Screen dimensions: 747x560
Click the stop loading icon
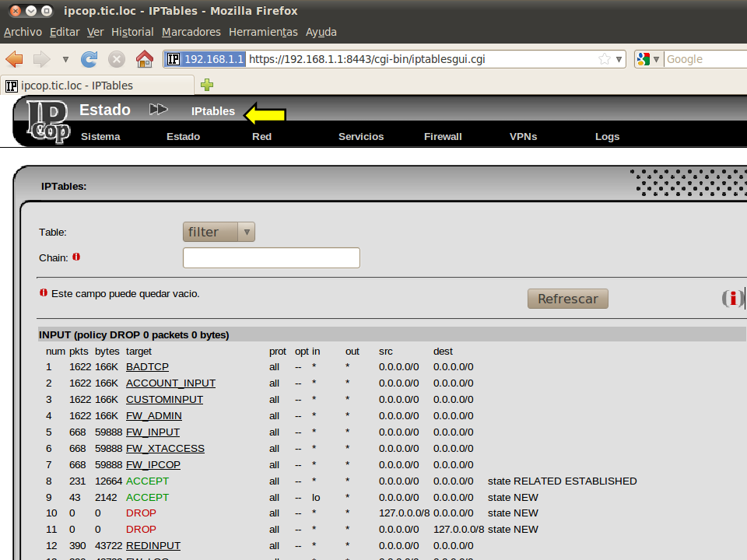117,59
